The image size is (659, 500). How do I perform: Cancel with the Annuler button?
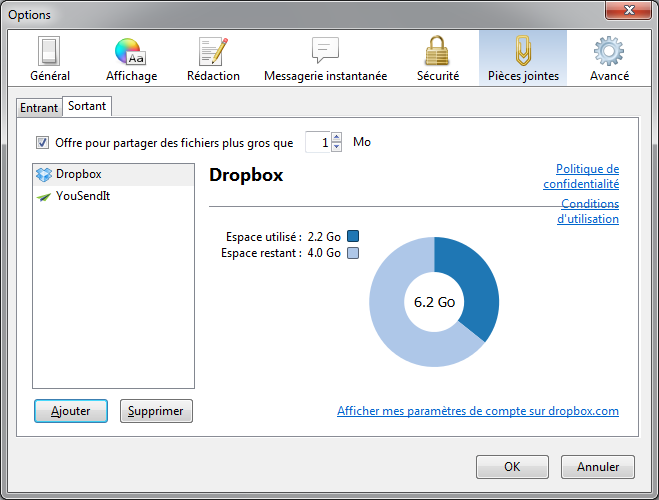tap(598, 467)
